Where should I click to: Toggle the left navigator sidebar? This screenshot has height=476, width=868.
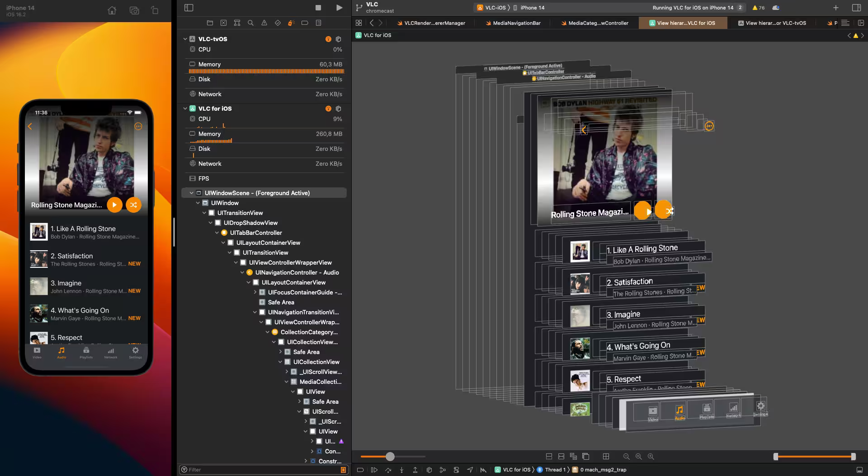[189, 8]
